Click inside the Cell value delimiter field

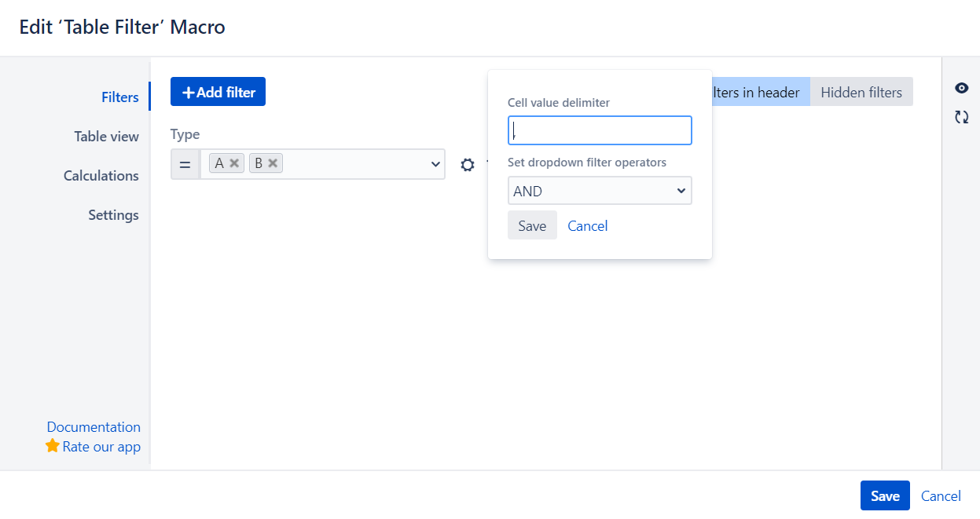600,130
